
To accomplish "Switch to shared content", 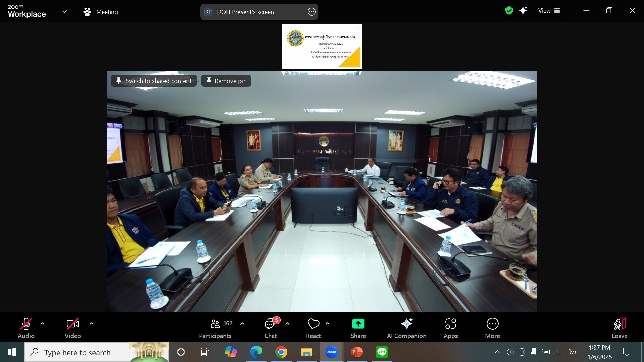I will (154, 81).
